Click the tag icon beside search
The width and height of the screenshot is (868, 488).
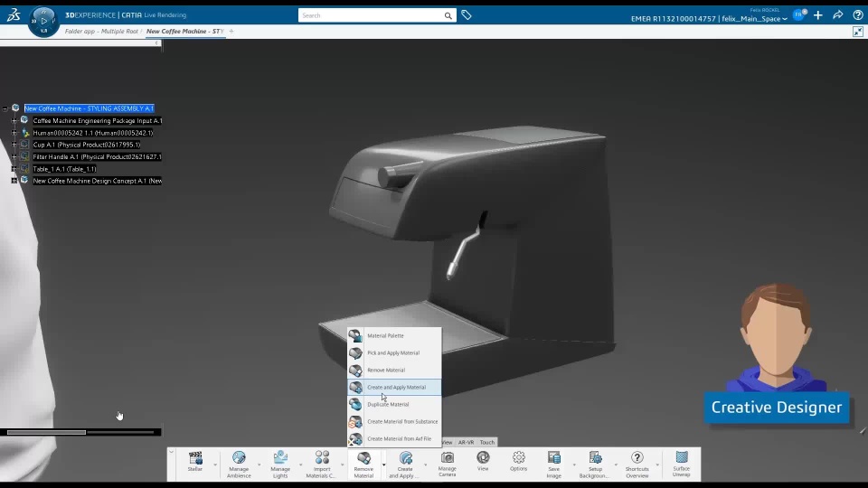tap(467, 15)
